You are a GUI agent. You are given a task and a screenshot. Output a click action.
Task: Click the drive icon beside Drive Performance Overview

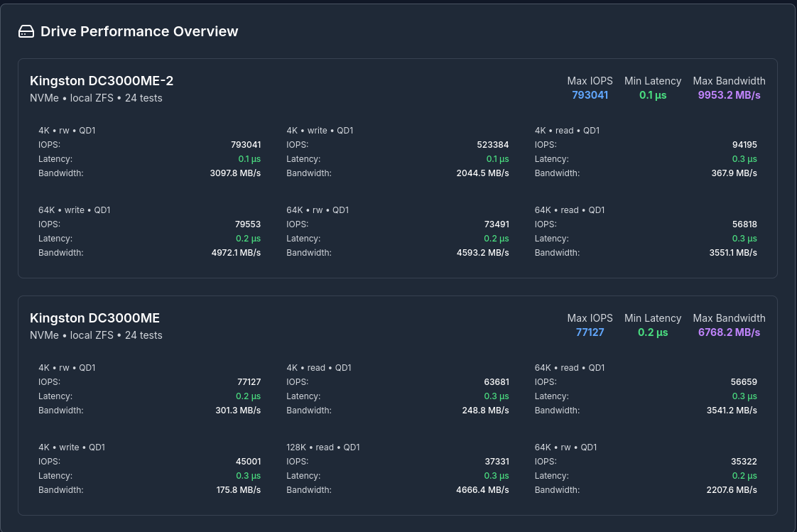[26, 31]
